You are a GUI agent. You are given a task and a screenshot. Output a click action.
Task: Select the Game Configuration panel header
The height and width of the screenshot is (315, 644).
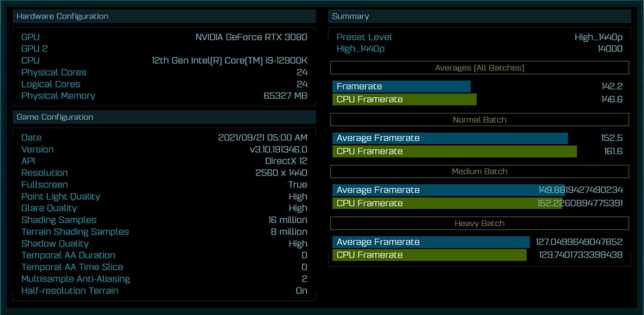(164, 117)
